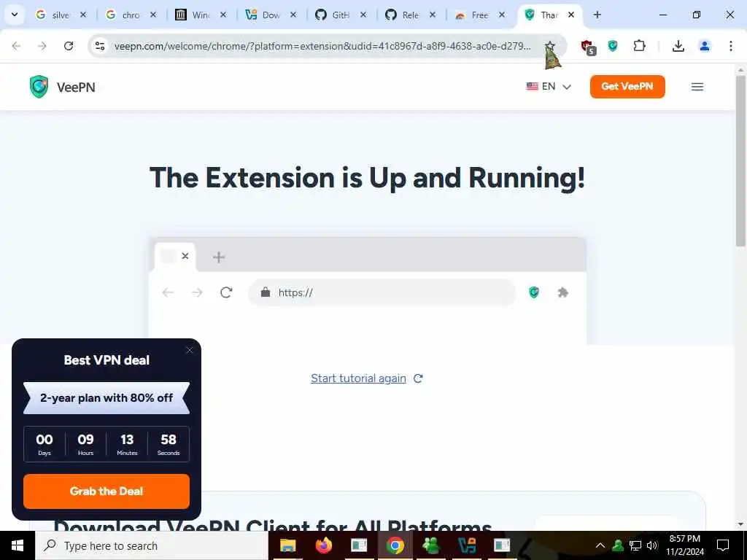
Task: Click the tutorial illustration VeePN shield icon
Action: (533, 292)
